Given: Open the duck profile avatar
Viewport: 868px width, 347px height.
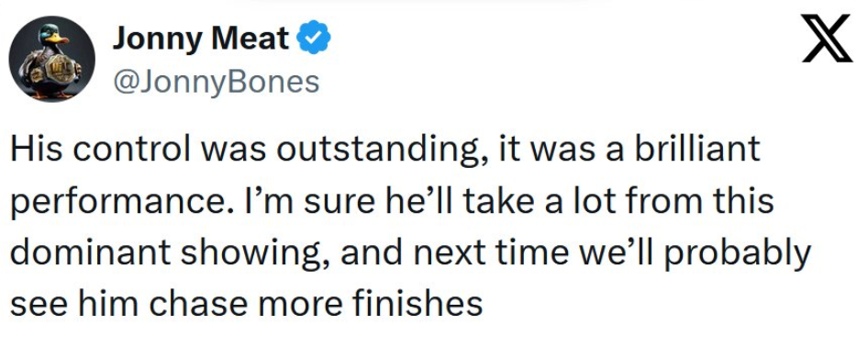Looking at the screenshot, I should click(51, 59).
